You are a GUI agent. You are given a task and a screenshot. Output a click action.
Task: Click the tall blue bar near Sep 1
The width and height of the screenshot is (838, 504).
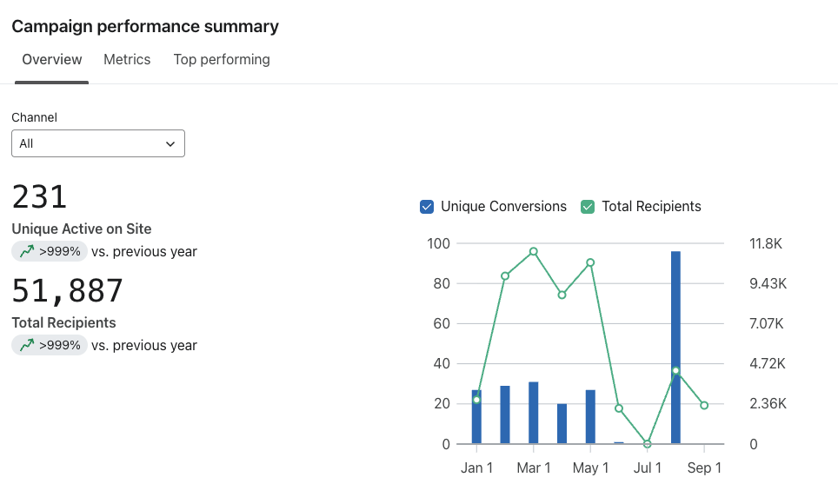coord(675,348)
